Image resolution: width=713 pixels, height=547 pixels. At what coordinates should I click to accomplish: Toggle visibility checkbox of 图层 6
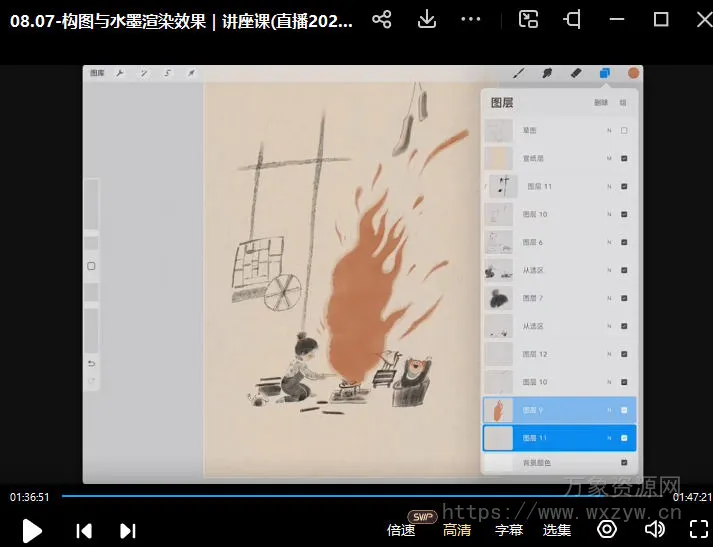(x=624, y=243)
